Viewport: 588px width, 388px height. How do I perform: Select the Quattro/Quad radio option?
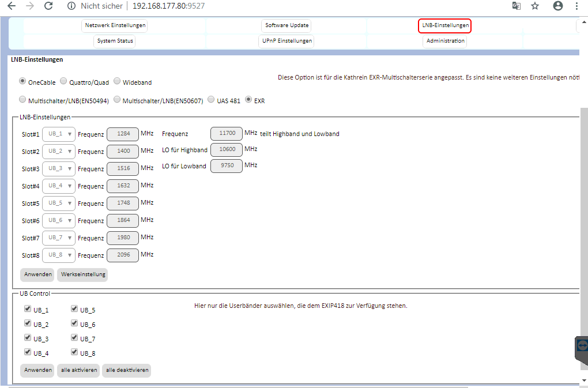[64, 81]
